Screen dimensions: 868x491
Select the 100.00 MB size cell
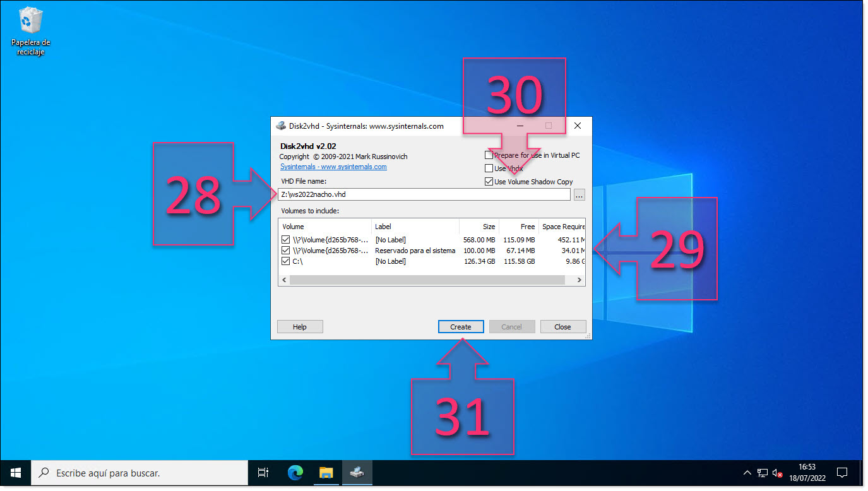click(x=480, y=251)
